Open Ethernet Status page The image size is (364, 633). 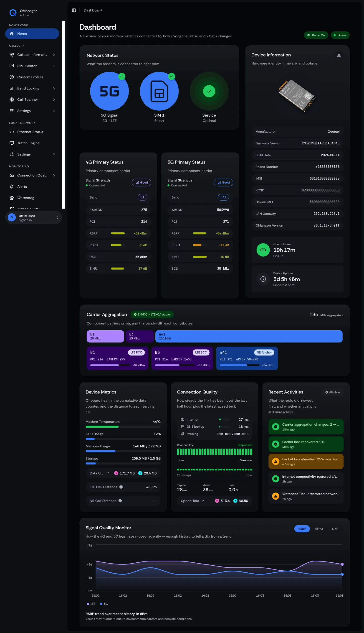coord(32,132)
